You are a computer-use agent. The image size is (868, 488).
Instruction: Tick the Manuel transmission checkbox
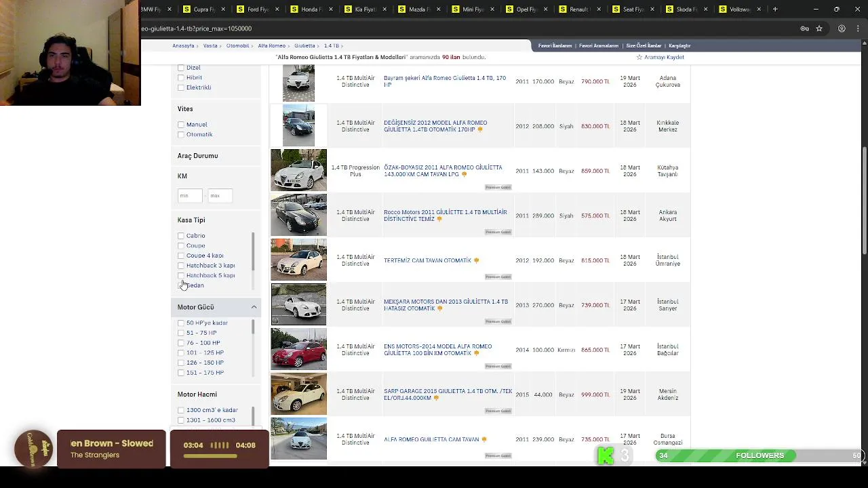click(181, 125)
